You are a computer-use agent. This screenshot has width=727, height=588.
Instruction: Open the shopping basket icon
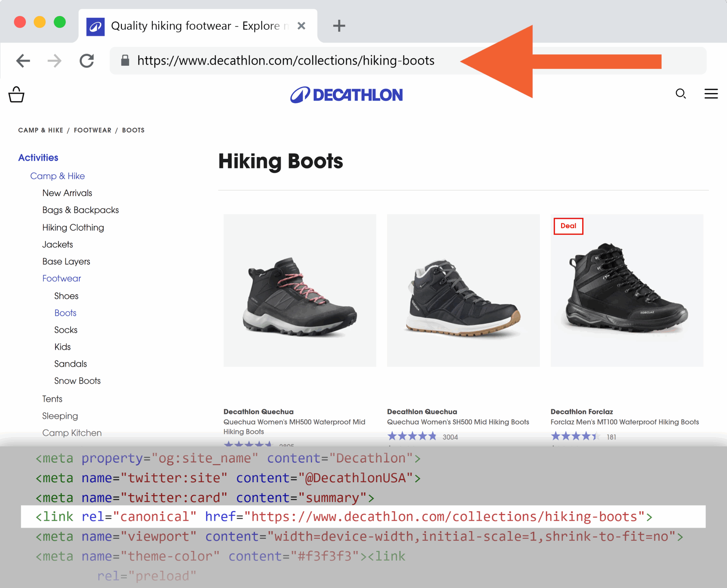(x=16, y=94)
